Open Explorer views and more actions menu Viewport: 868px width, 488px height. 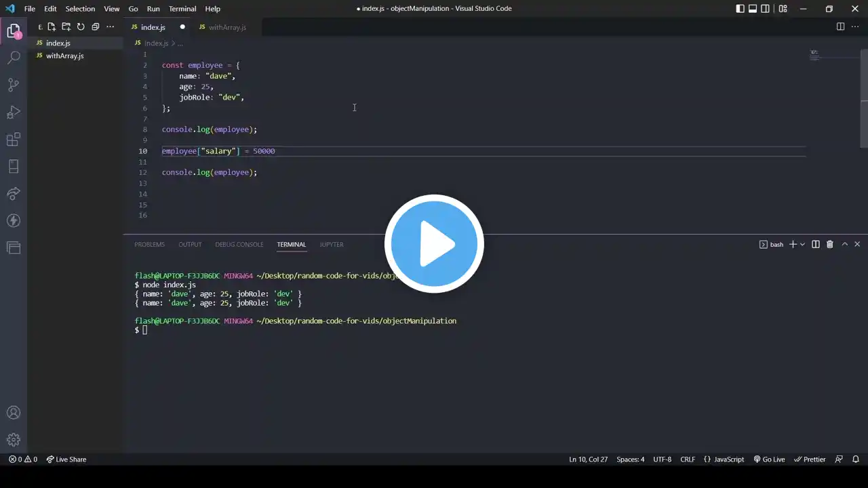tap(111, 27)
